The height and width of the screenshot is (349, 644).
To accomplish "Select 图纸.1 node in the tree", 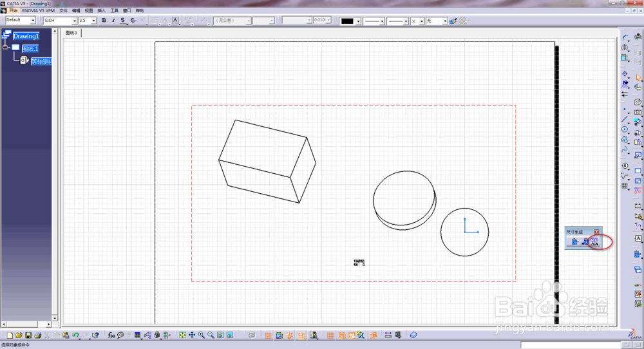I will (x=30, y=49).
